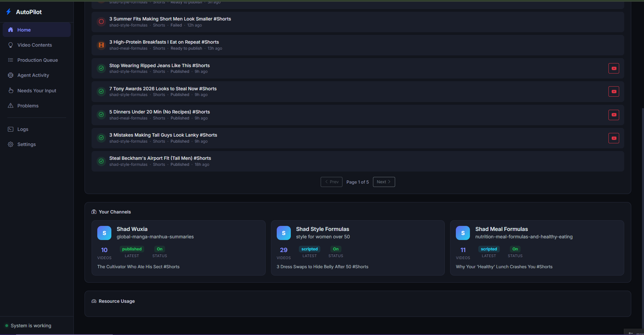Open YouTube link for Tony Awards Looks video

pos(614,92)
